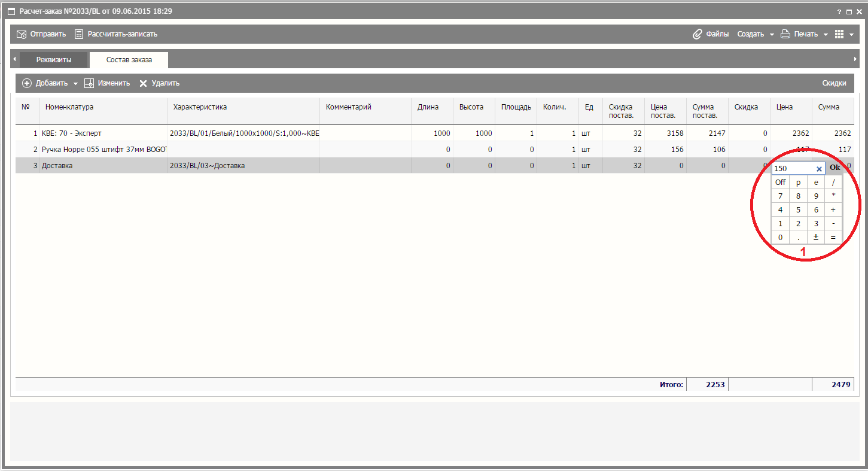Expand the Добавить dropdown arrow
Viewport: 868px width, 471px height.
coord(75,84)
